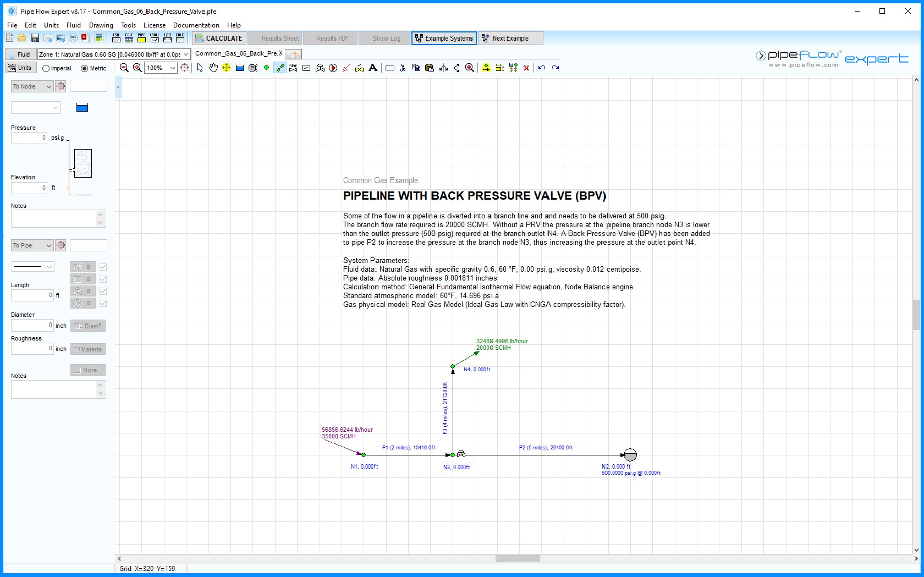Select the Add Tank tool
924x577 pixels.
(x=240, y=68)
